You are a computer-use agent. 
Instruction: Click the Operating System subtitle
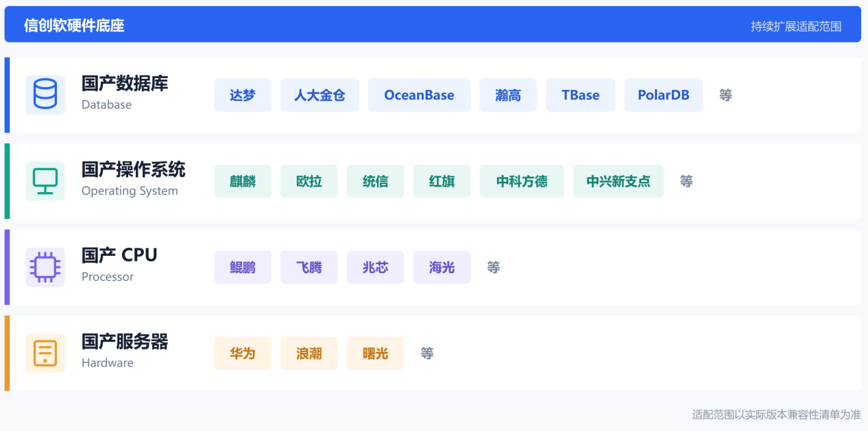point(130,191)
